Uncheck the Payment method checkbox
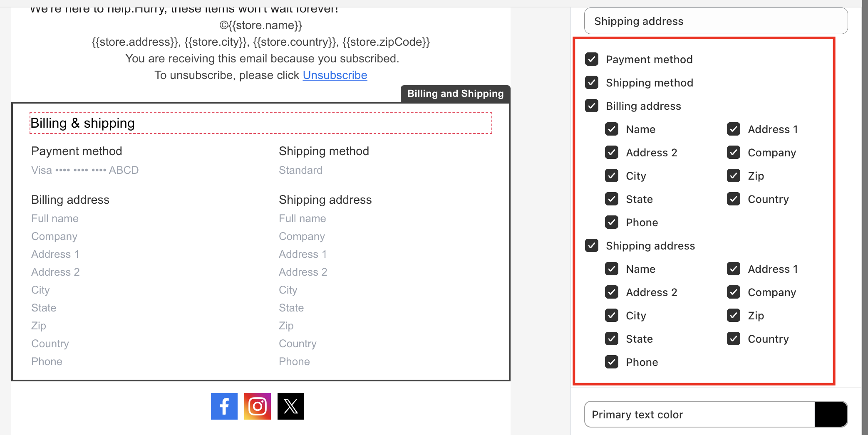Screen dimensions: 868x435 coord(592,59)
